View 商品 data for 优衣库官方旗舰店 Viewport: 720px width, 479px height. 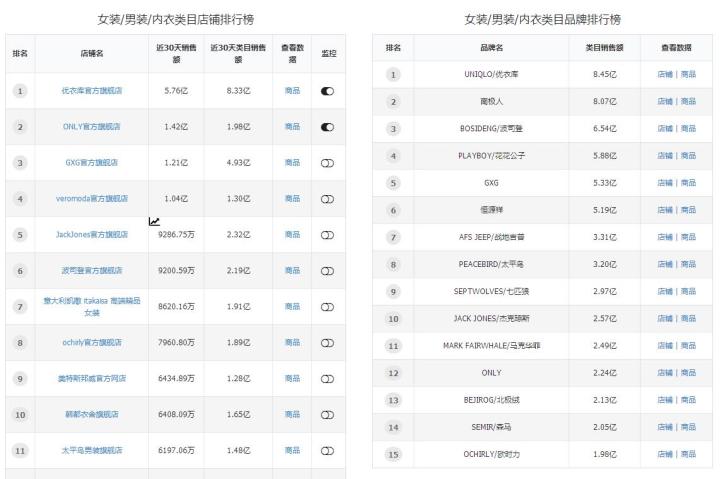(x=292, y=90)
